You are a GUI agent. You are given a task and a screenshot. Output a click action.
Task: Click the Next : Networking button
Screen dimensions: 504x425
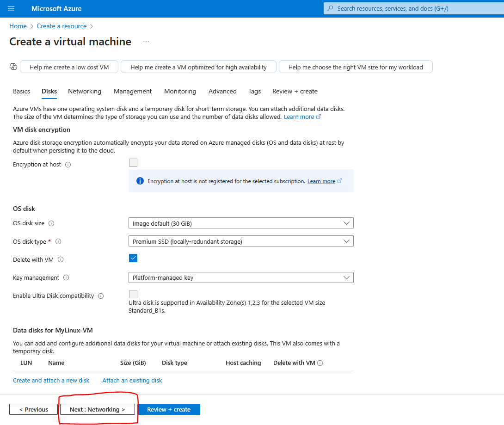[98, 409]
